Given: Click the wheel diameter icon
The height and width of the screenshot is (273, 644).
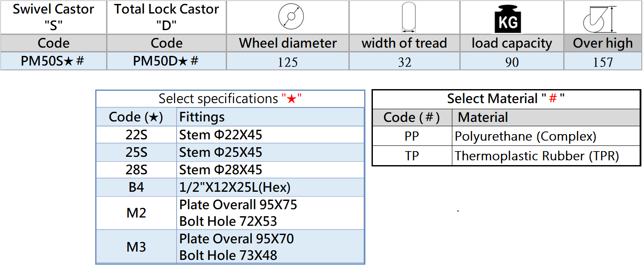Looking at the screenshot, I should 291,17.
